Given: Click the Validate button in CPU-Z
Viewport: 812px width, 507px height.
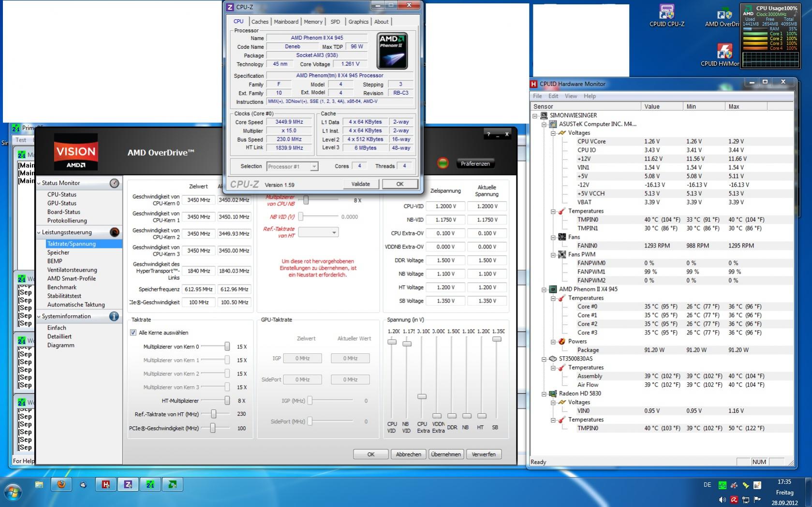Looking at the screenshot, I should tap(360, 184).
